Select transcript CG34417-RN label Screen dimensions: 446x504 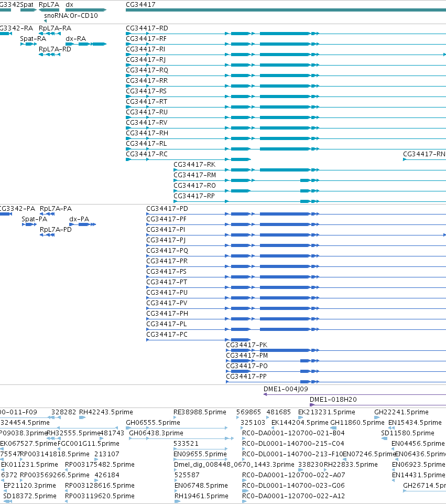[x=424, y=154]
